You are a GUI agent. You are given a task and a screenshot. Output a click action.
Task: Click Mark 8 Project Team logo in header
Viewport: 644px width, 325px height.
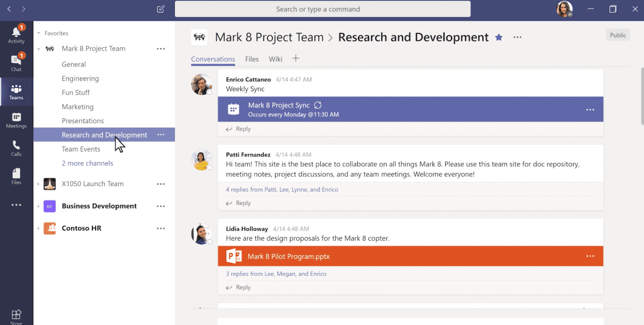click(x=199, y=37)
